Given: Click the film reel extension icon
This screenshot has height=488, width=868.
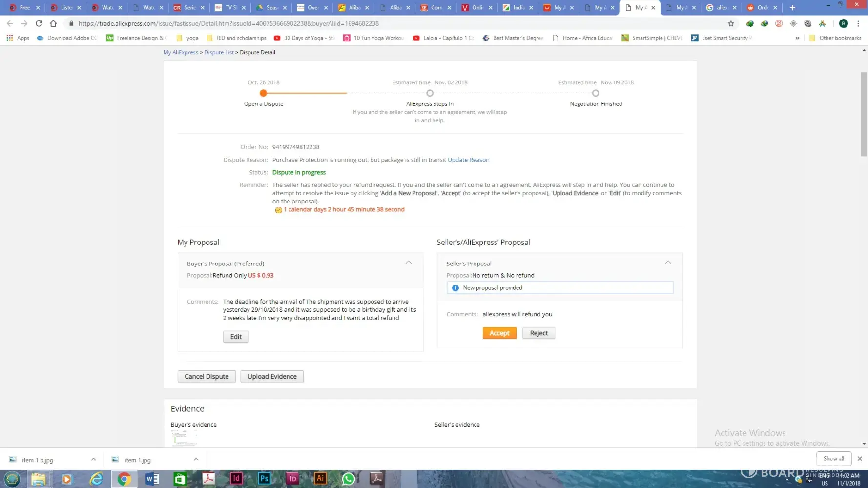Looking at the screenshot, I should click(807, 23).
